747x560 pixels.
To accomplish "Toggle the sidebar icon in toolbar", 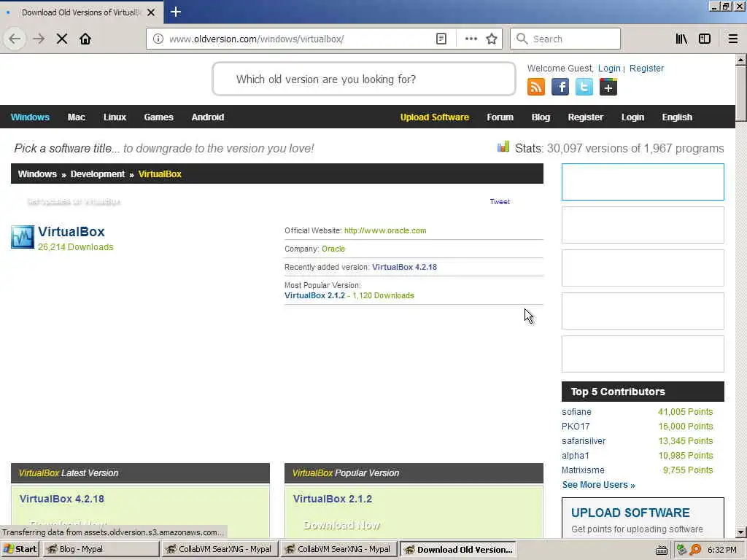I will (x=705, y=39).
